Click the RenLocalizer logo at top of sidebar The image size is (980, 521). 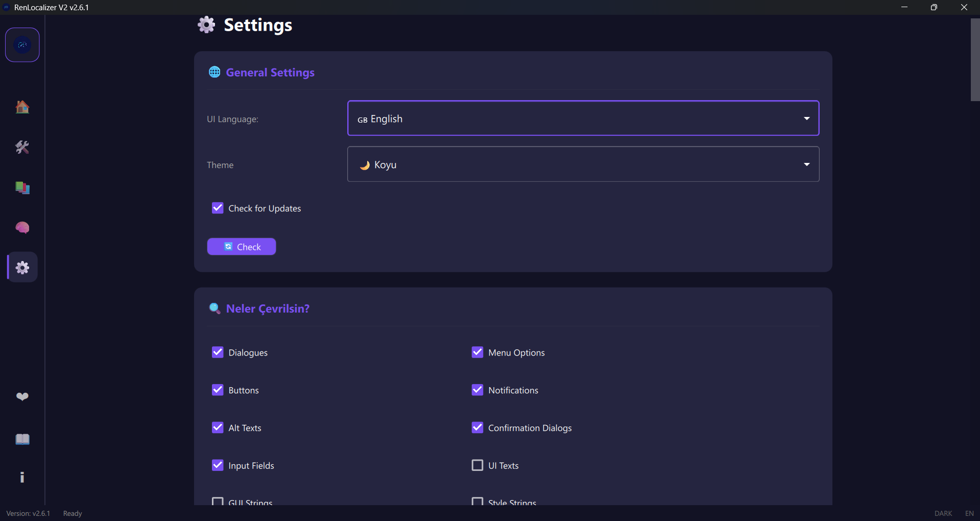pyautogui.click(x=22, y=45)
